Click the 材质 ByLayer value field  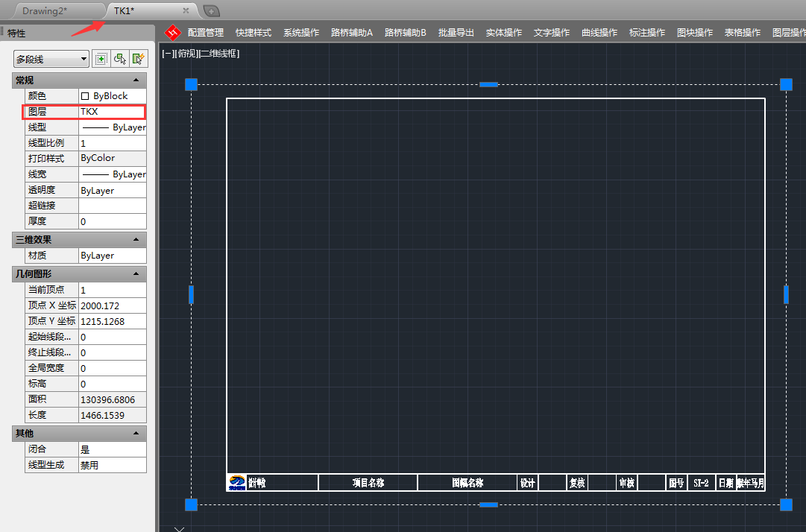113,256
